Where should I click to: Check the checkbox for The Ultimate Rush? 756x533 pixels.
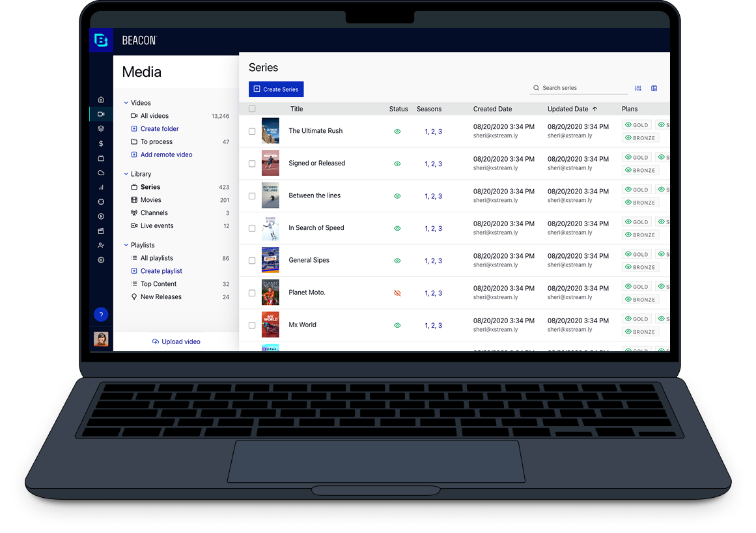[x=252, y=131]
